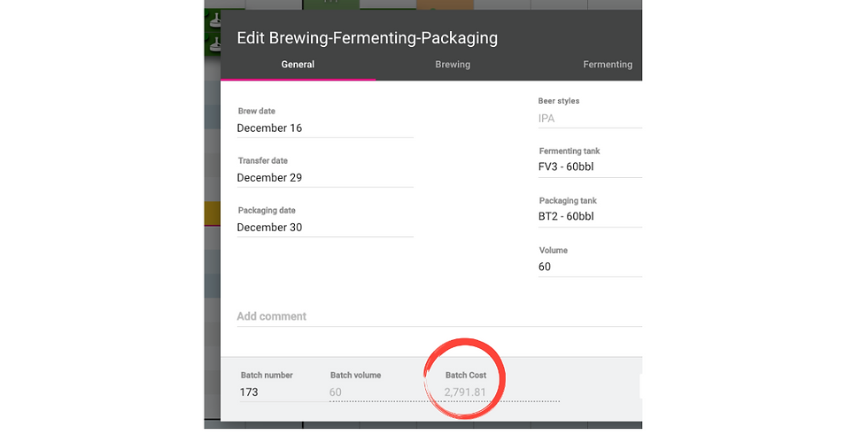Select the General tab
Viewport: 868px width, 434px height.
[x=298, y=64]
